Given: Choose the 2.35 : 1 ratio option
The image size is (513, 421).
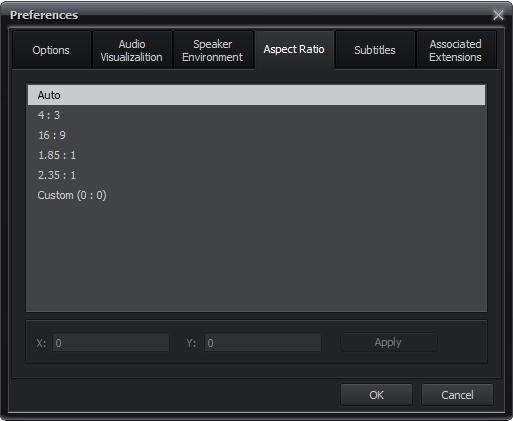Looking at the screenshot, I should (x=256, y=175).
